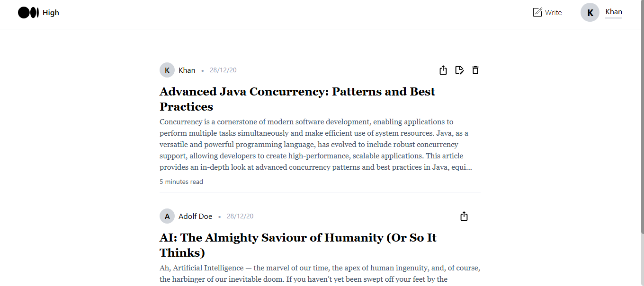Click the 5 minutes read label
The width and height of the screenshot is (644, 286).
[181, 182]
